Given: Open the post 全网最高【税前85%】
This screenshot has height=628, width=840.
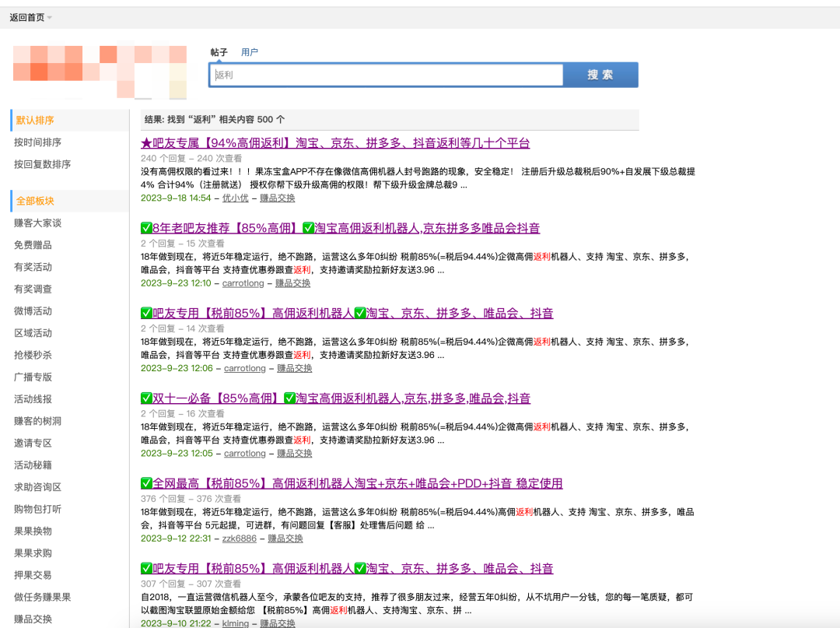Looking at the screenshot, I should click(352, 484).
